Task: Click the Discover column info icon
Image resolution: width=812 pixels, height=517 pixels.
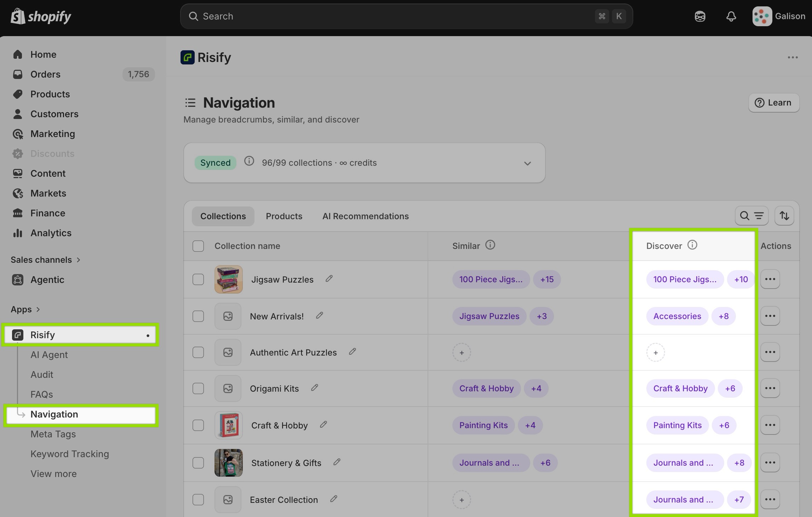Action: 692,245
